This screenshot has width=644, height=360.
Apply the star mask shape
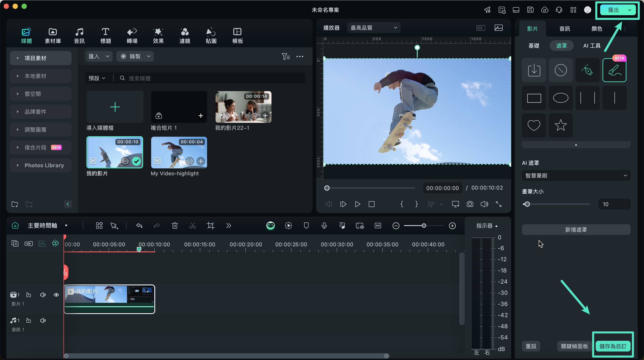point(561,125)
